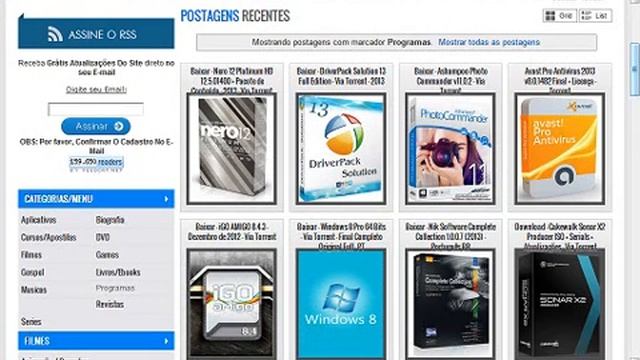Open the Games category
The image size is (640, 360).
107,255
